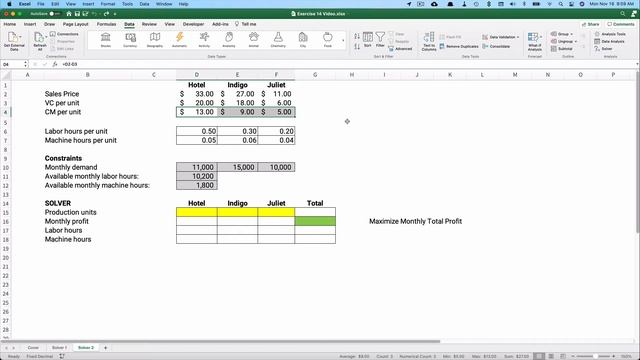Select cell with labor hours 10,200
This screenshot has width=640, height=360.
[x=197, y=176]
